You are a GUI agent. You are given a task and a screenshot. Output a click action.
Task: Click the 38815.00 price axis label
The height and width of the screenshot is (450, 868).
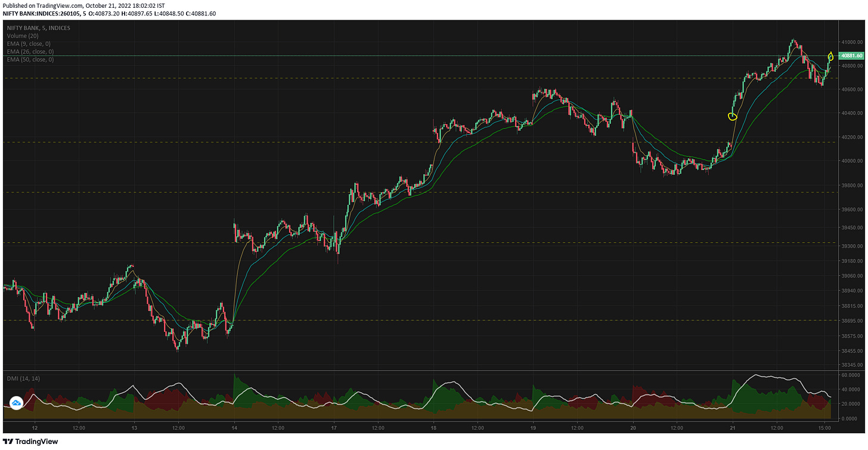coord(852,306)
